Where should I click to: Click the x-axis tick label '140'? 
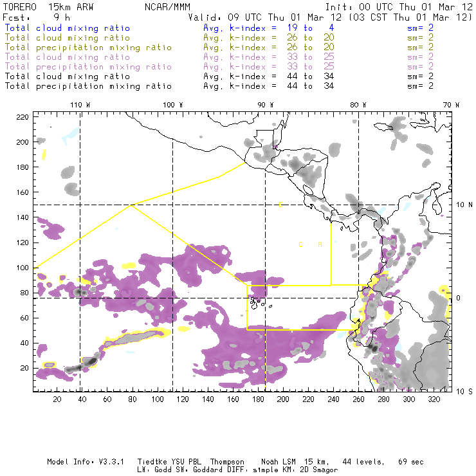(208, 399)
